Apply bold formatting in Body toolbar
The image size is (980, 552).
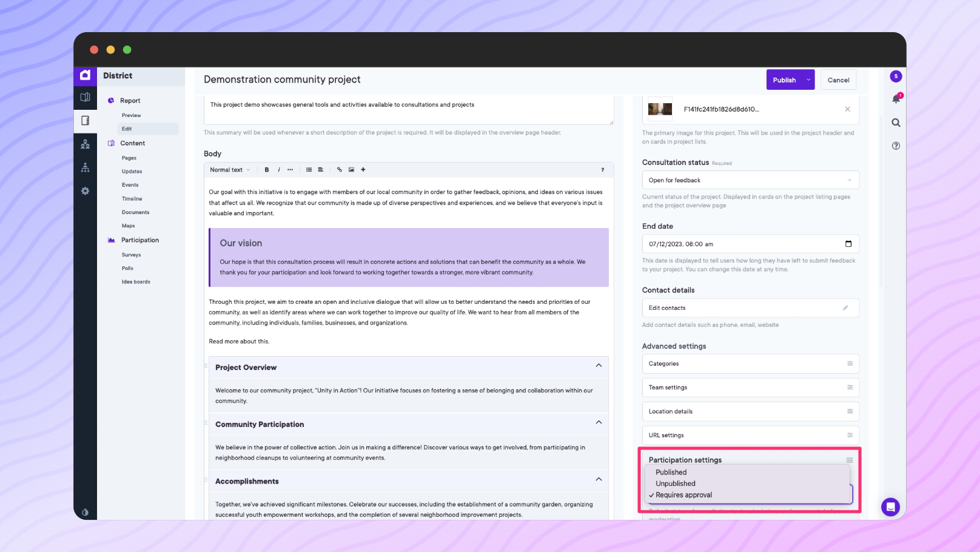(x=267, y=170)
